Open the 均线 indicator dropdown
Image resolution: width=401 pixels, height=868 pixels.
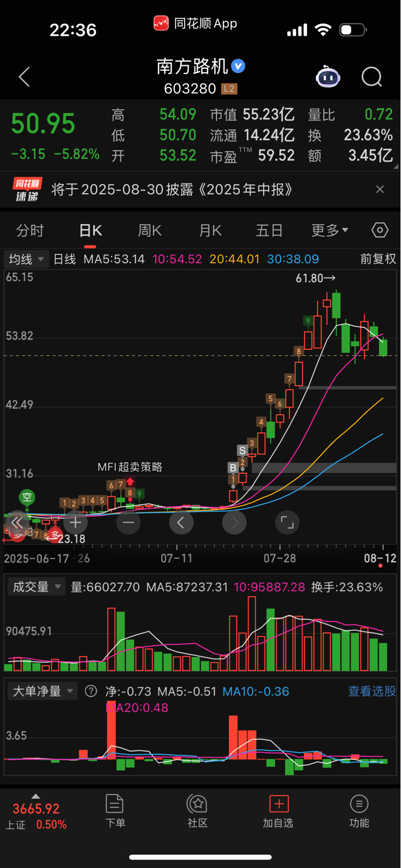point(26,259)
